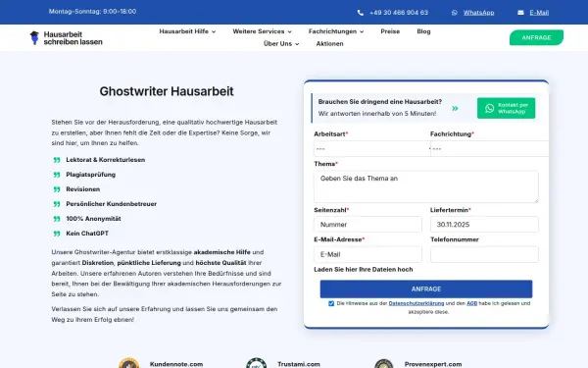Focus the Thema text area
Screen dimensions: 588x368
(426, 186)
